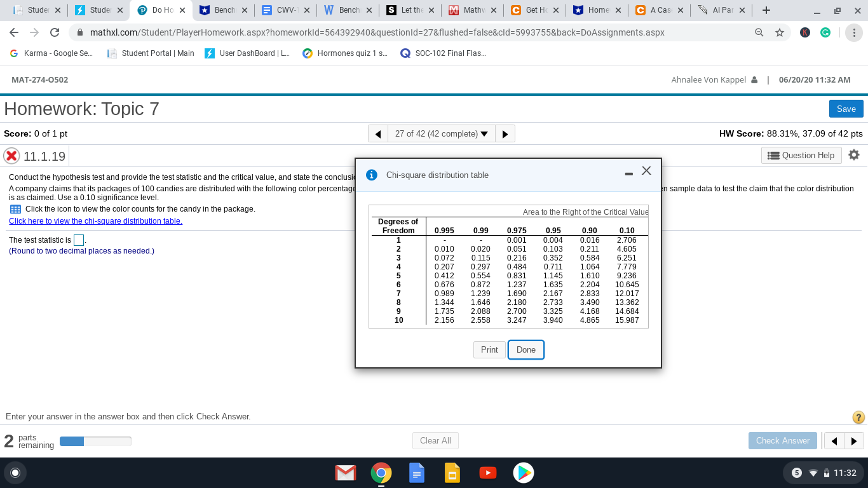Open Gmail from the shelf
The image size is (868, 488).
[346, 473]
